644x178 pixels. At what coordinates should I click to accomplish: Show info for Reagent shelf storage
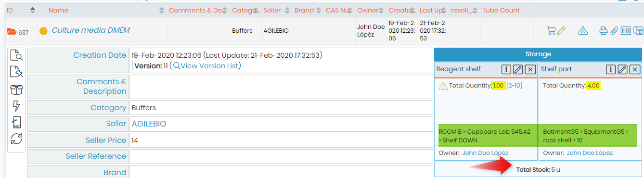(x=506, y=69)
